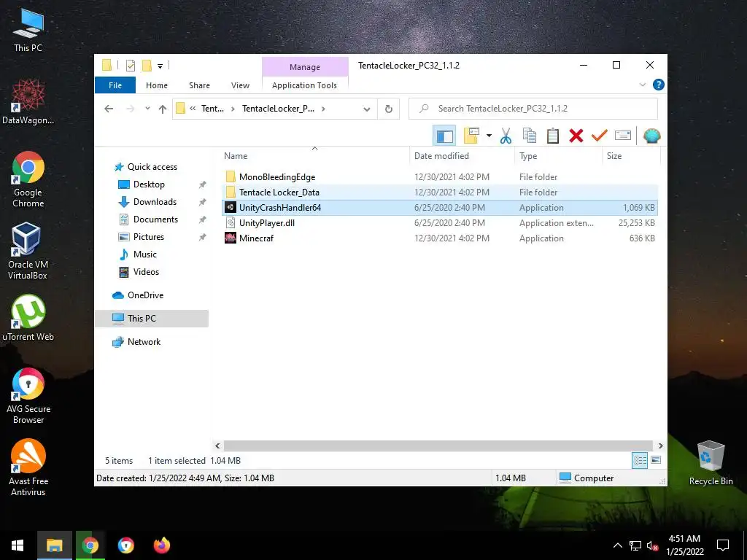Open the File tab
Image resolution: width=747 pixels, height=560 pixels.
[115, 85]
